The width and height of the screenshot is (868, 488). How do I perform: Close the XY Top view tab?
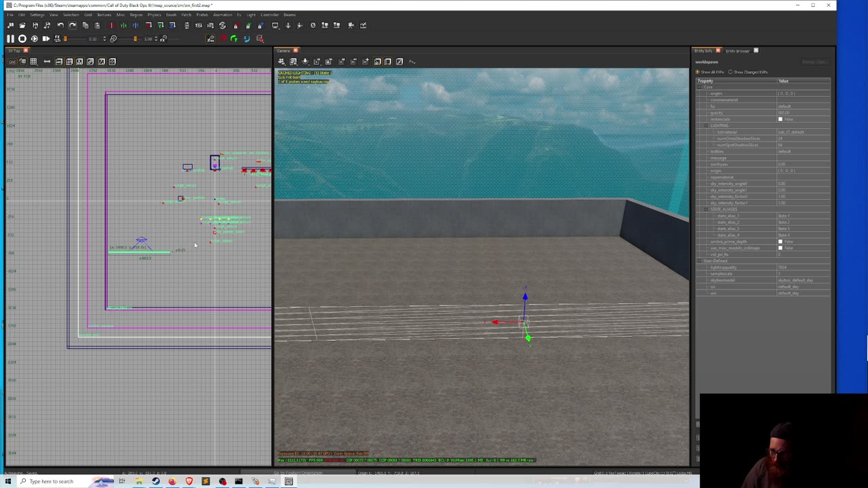pos(26,51)
